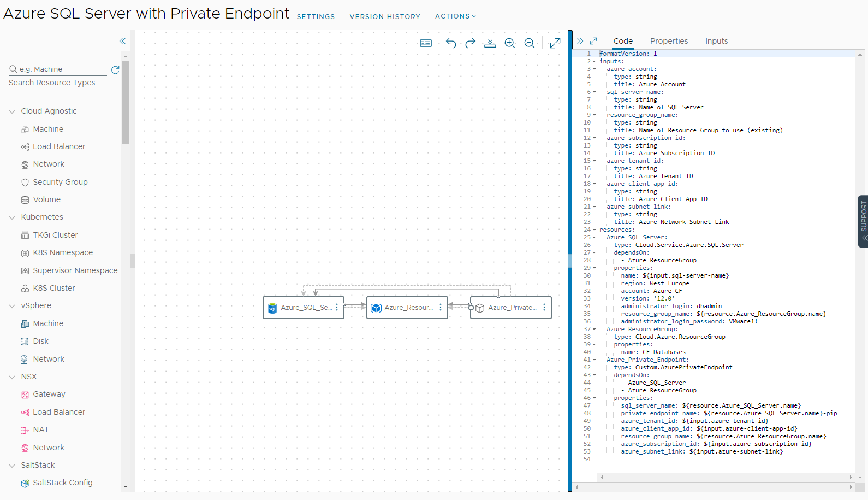Collapse the SaltStack category
The width and height of the screenshot is (868, 500).
click(x=12, y=466)
